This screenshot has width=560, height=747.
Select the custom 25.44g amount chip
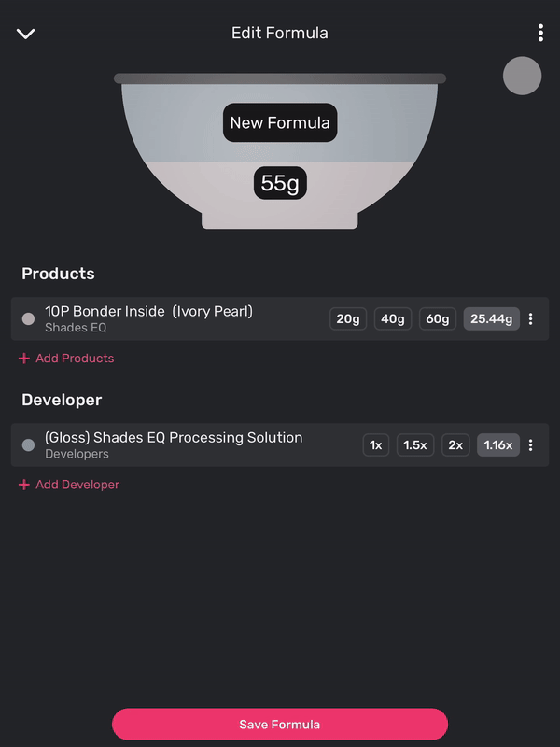coord(491,319)
